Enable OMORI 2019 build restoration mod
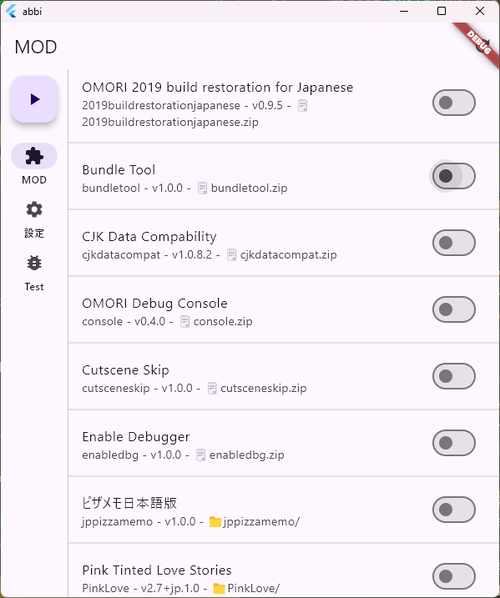The height and width of the screenshot is (598, 500). (454, 103)
